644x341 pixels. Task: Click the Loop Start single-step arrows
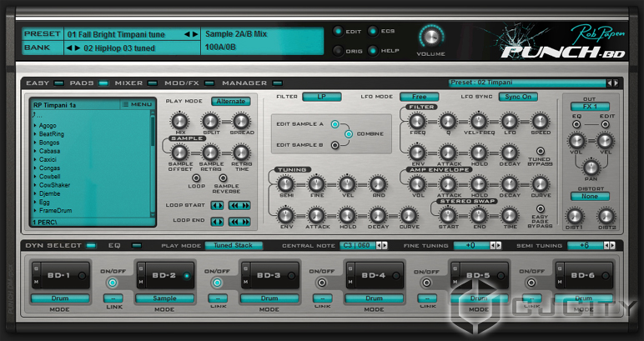217,206
